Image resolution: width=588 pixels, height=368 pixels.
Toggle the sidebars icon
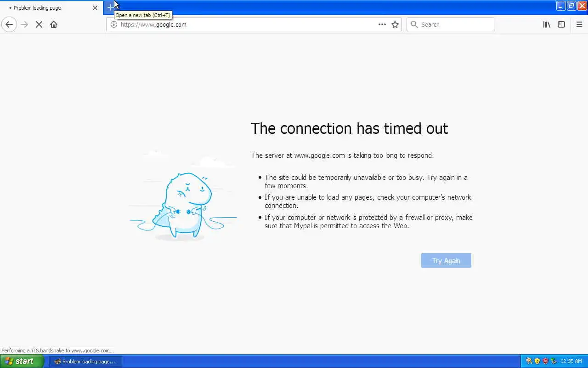(x=561, y=24)
